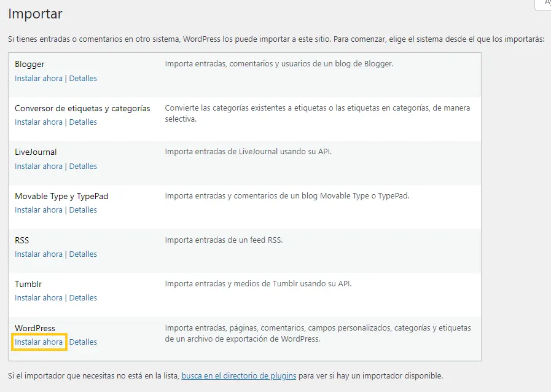
Task: Click the description mentioning 'archivo de exportación de WordPress'
Action: click(x=318, y=334)
